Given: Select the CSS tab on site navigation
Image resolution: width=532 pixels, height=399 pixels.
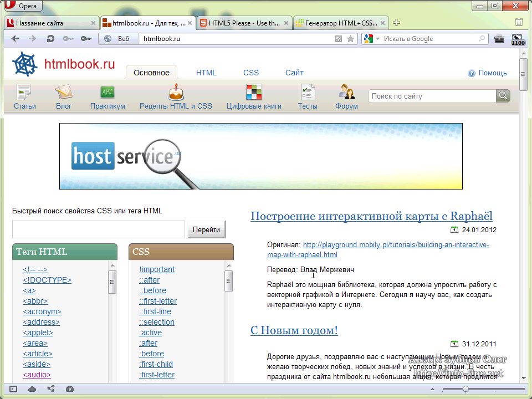Looking at the screenshot, I should [250, 73].
